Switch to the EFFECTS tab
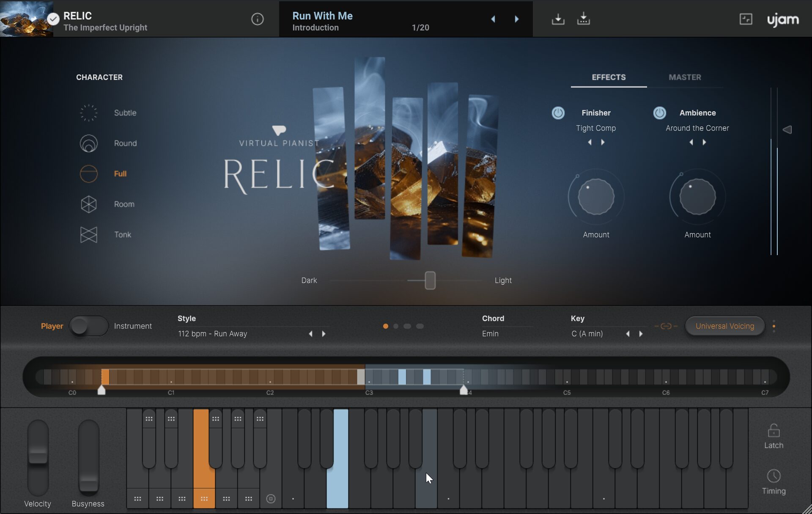 [609, 77]
